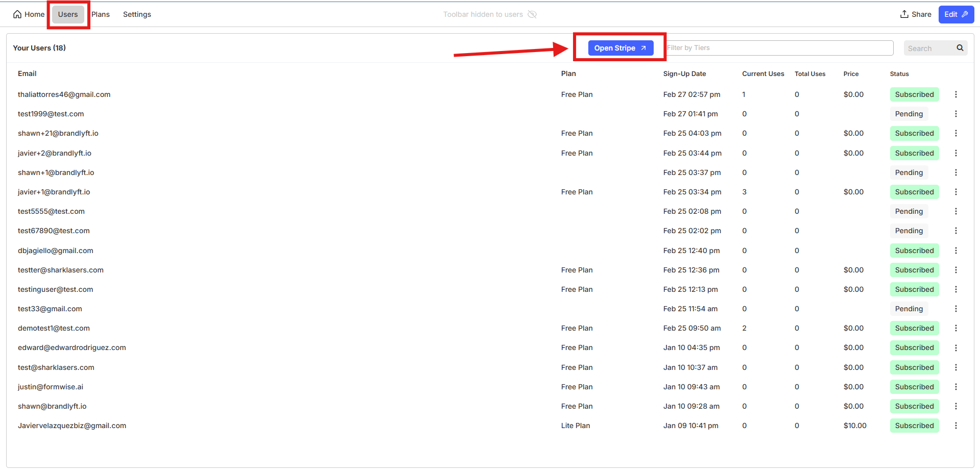Screen dimensions: 980x473
Task: Click the Share button
Action: click(x=916, y=14)
